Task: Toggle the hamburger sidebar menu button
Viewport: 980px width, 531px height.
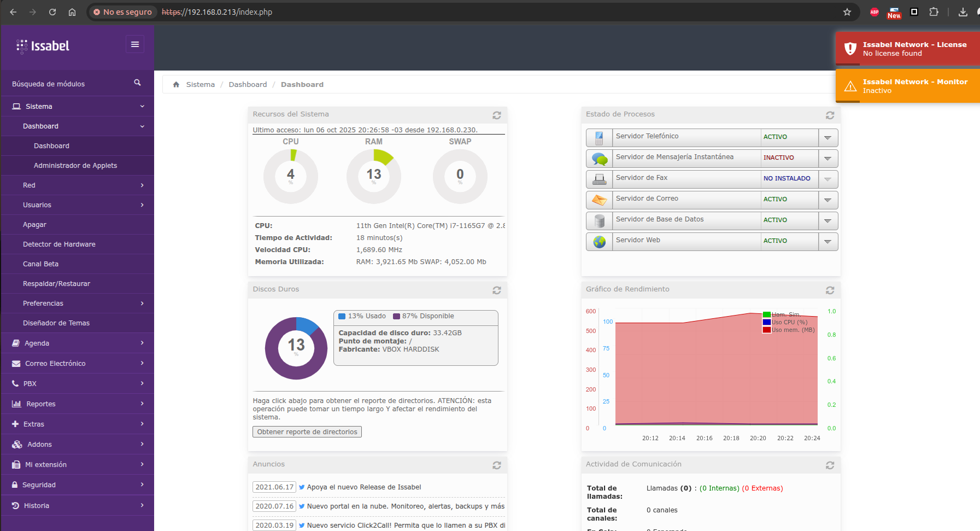Action: click(135, 45)
